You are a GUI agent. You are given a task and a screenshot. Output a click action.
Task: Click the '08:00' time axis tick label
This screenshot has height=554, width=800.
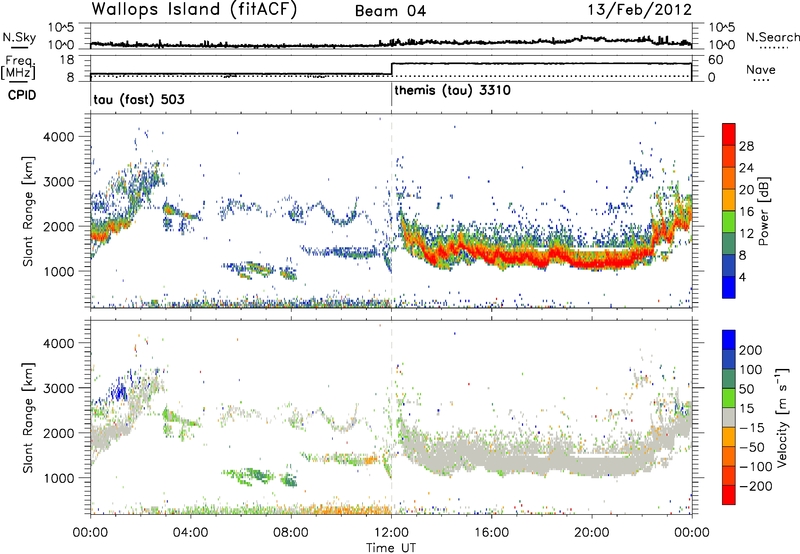(291, 533)
